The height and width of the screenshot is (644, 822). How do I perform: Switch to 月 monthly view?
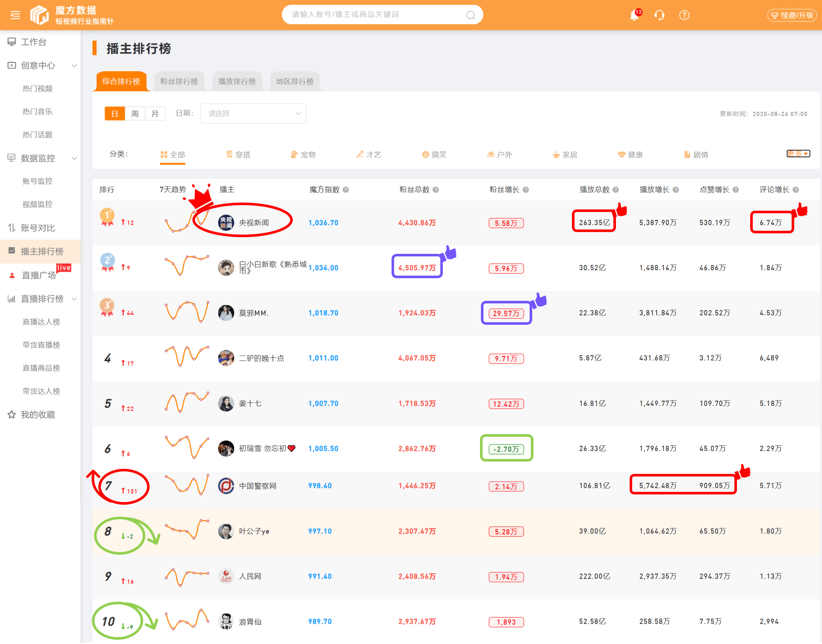[x=156, y=113]
